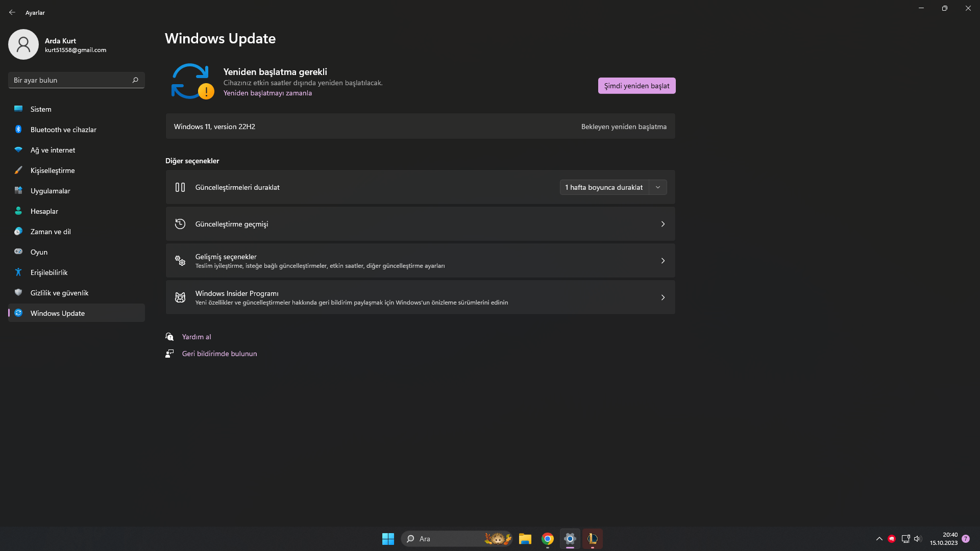Click '1 hafta boyunca duraklat' pause button
This screenshot has height=551, width=980.
(x=604, y=187)
